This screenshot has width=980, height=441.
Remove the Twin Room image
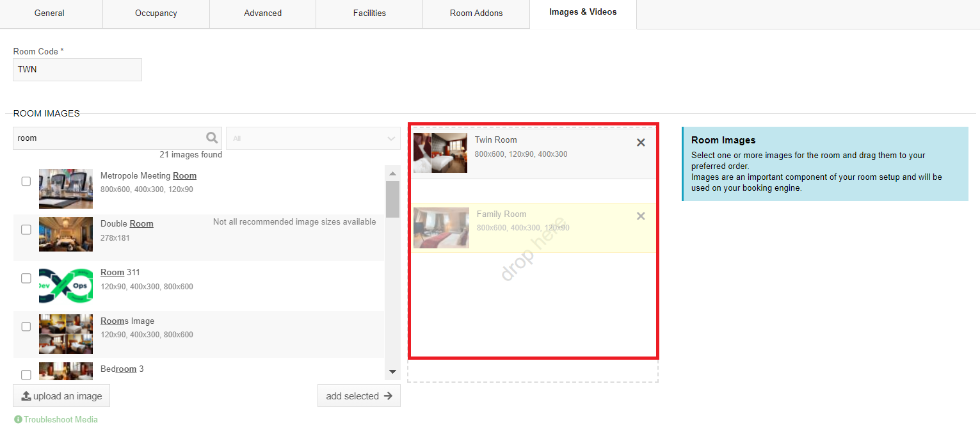coord(641,143)
